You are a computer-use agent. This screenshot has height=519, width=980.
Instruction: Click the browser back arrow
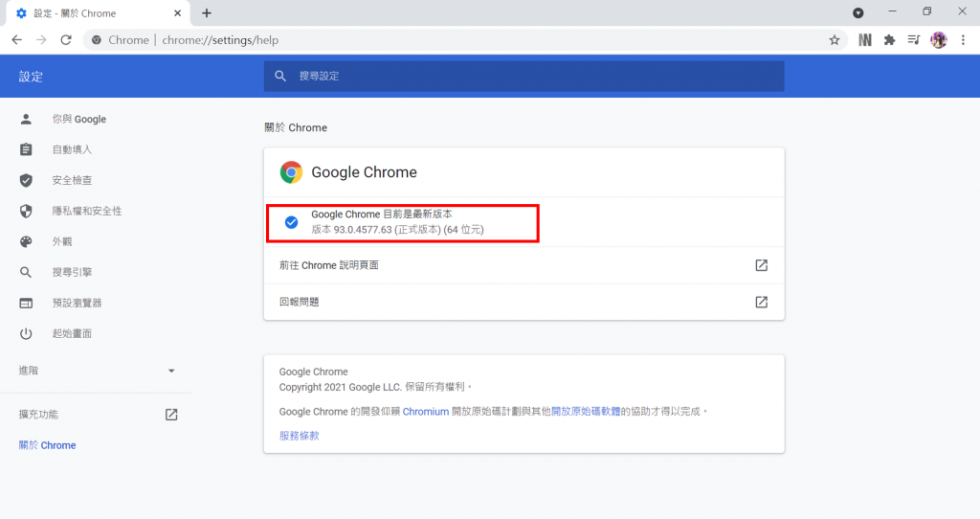[x=17, y=40]
